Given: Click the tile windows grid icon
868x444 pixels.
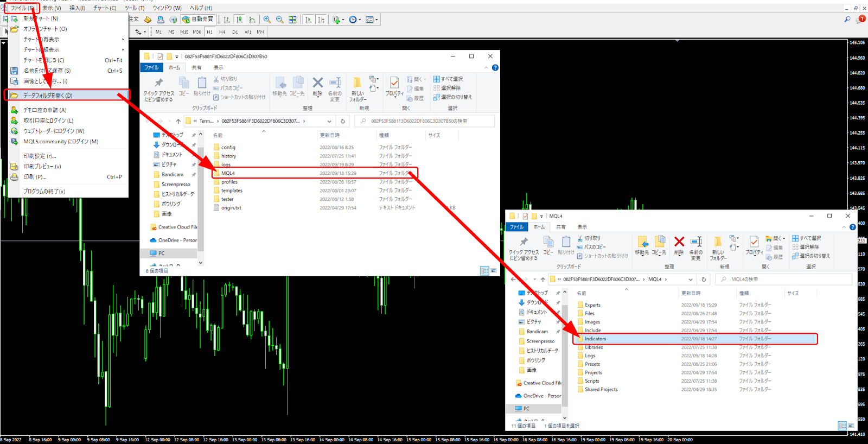Looking at the screenshot, I should 292,20.
